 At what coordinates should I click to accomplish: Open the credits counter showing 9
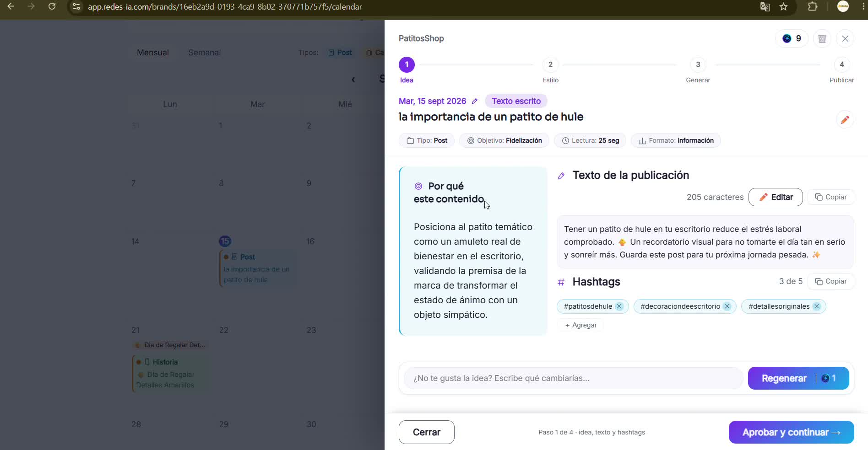tap(792, 39)
